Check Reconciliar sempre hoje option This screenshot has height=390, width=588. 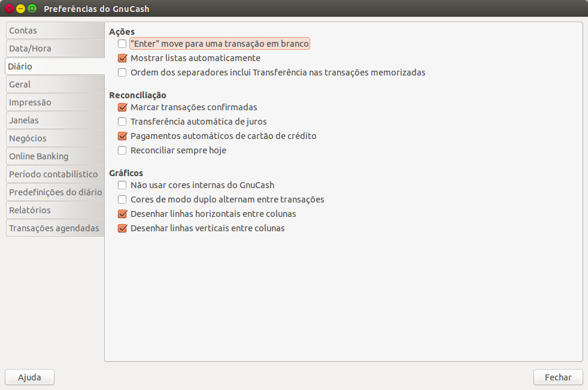(x=122, y=150)
